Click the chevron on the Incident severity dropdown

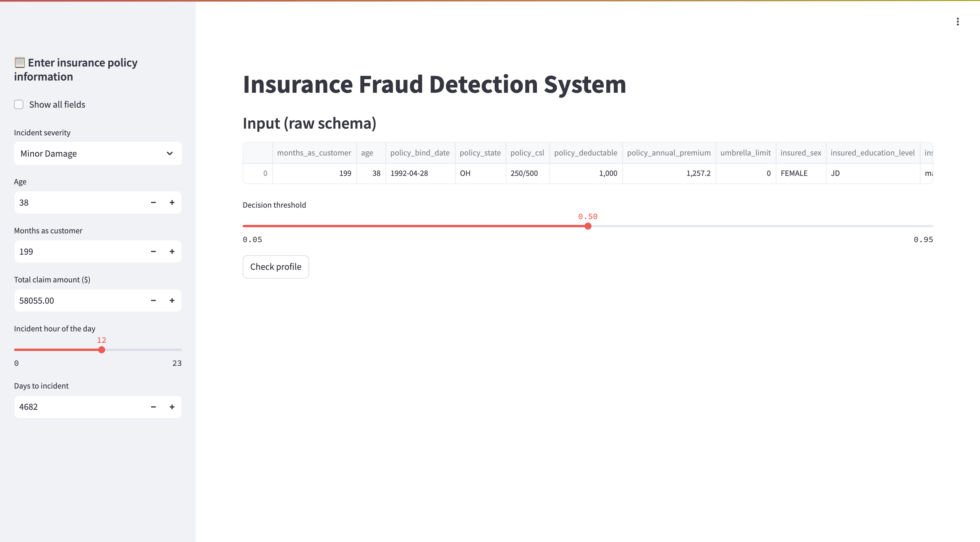point(170,153)
